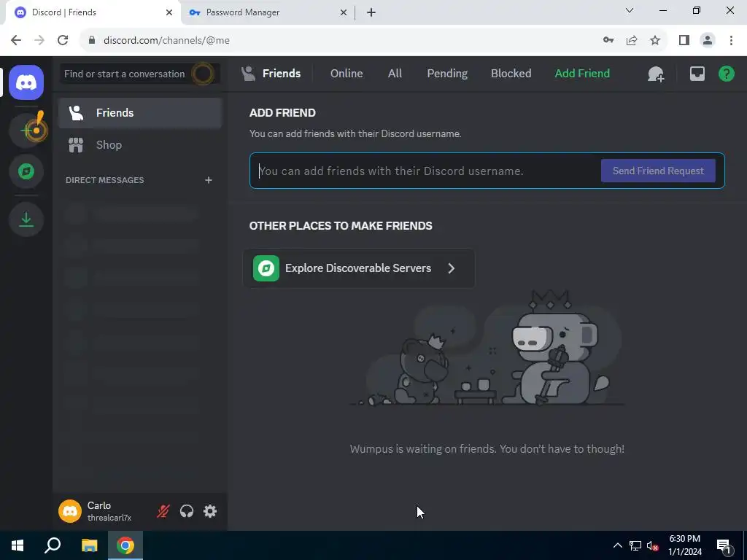This screenshot has width=747, height=560.
Task: Open User Settings gear icon
Action: (210, 511)
